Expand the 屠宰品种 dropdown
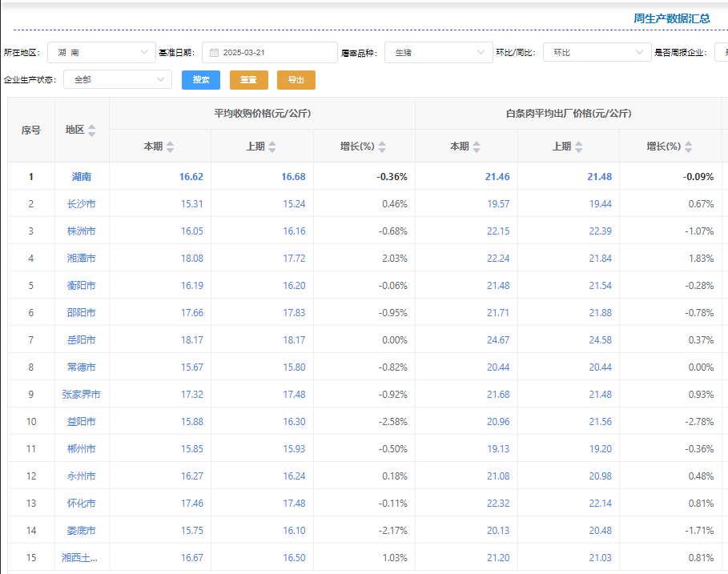The image size is (728, 574). click(438, 53)
